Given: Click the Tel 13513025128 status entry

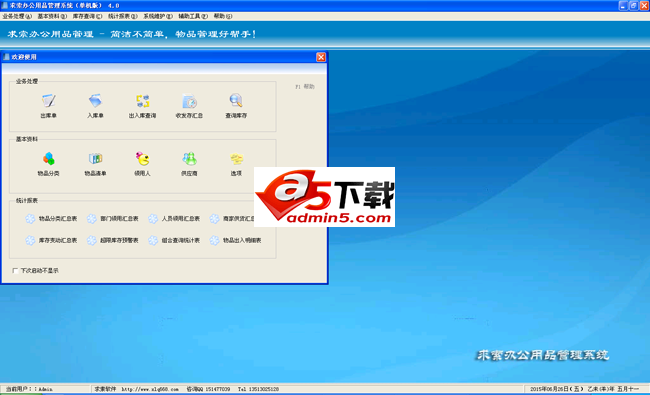Looking at the screenshot, I should click(x=258, y=389).
